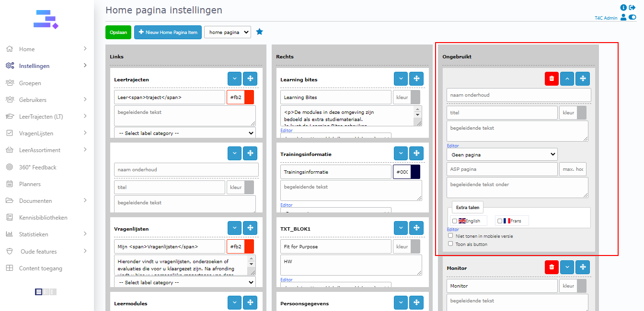644x311 pixels.
Task: Enable the English extra language checkbox
Action: tap(455, 221)
